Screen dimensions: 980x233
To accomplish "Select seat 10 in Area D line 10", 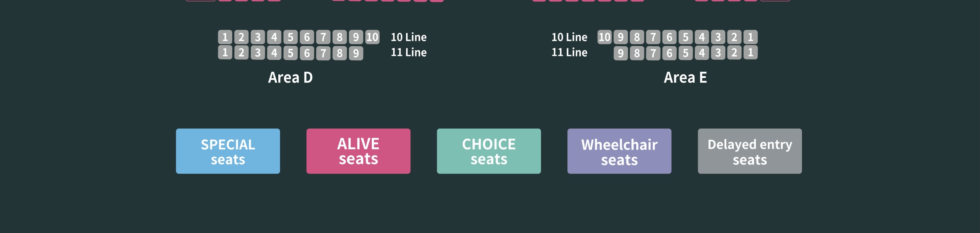I will click(x=372, y=37).
